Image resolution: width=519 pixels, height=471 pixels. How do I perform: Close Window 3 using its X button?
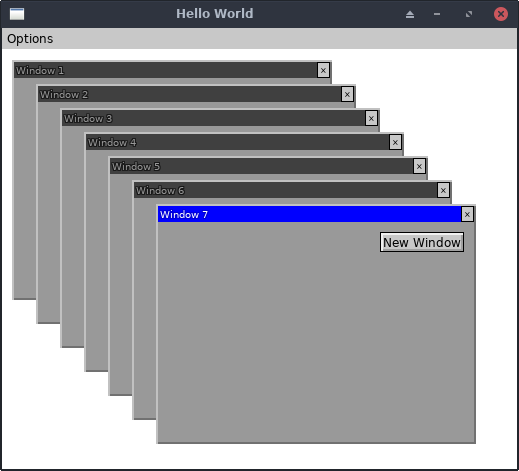pyautogui.click(x=371, y=118)
